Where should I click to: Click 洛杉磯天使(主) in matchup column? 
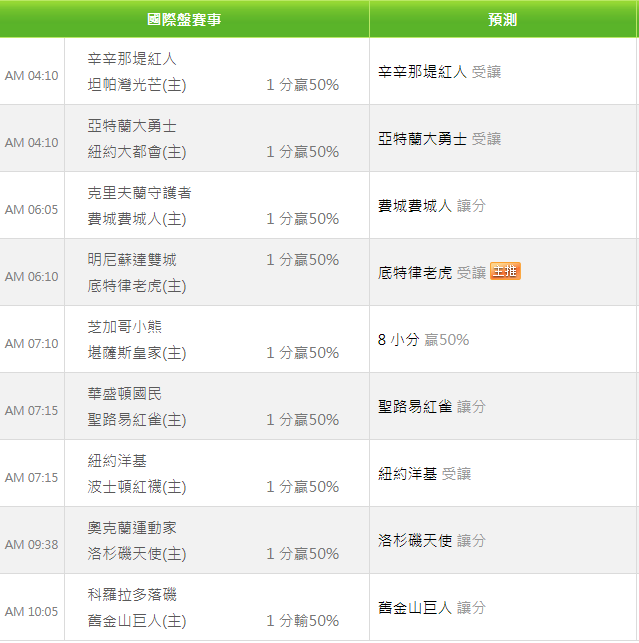tap(137, 554)
